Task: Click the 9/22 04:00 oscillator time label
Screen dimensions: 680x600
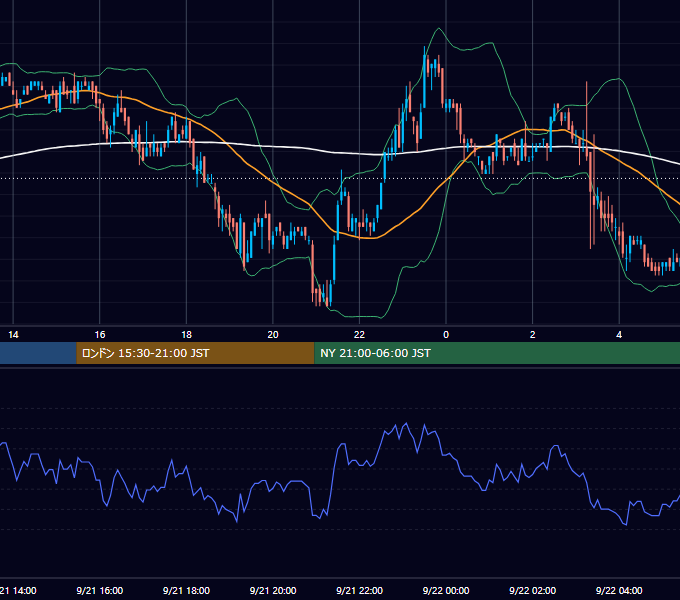Action: (x=619, y=590)
